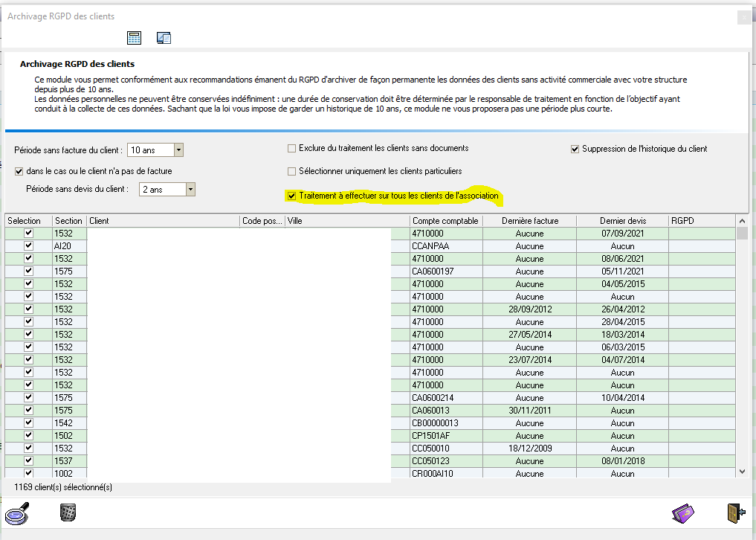Click the purple archive folder icon
Image resolution: width=756 pixels, height=540 pixels.
(683, 513)
